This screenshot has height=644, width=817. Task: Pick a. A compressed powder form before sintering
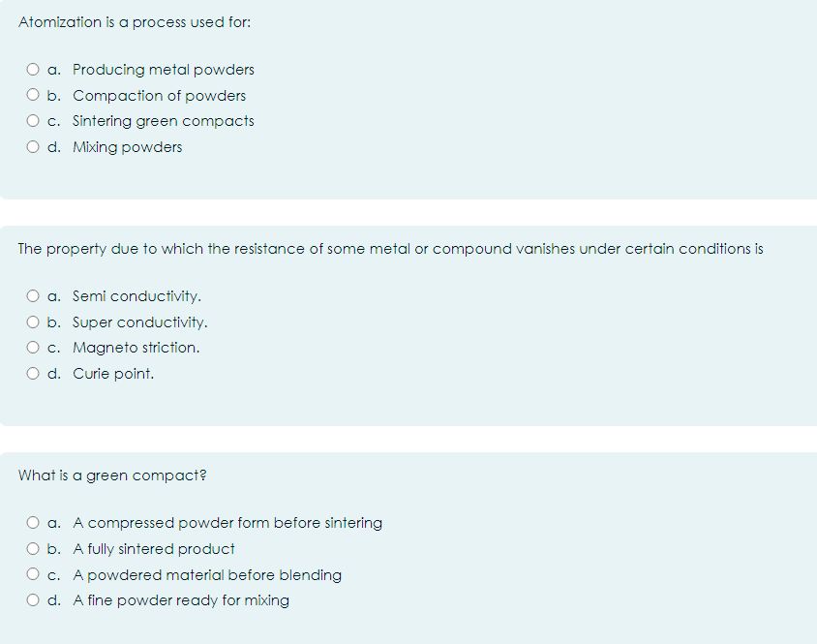coord(33,522)
